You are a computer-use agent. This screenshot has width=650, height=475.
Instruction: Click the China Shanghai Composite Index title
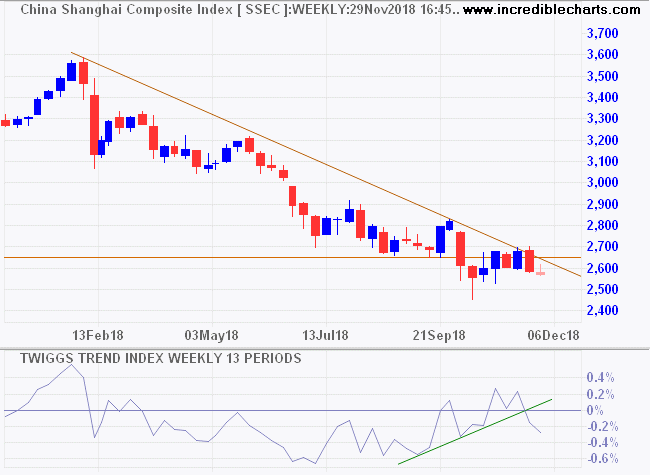pos(126,9)
